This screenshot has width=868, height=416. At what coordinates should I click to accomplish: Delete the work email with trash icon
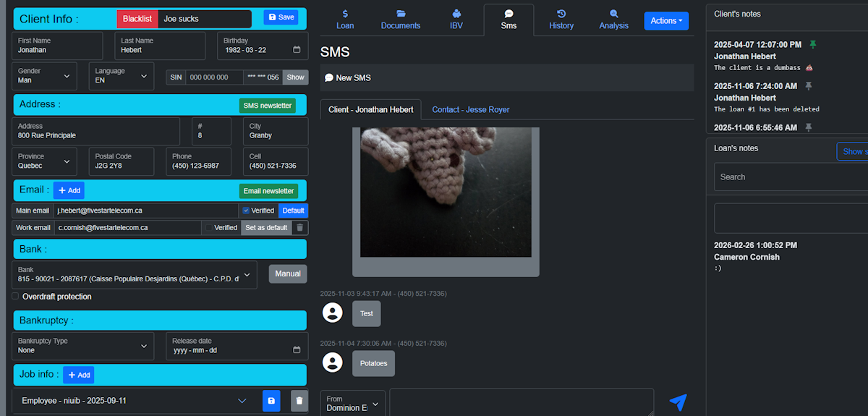click(299, 227)
